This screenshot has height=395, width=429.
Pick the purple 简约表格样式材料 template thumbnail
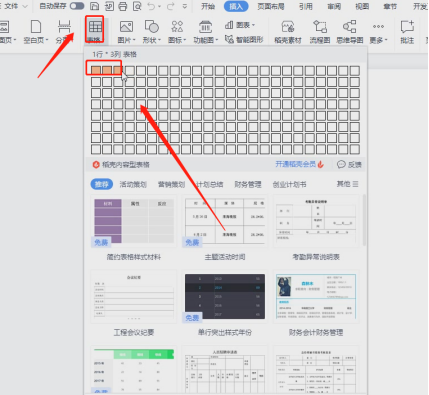coord(134,221)
